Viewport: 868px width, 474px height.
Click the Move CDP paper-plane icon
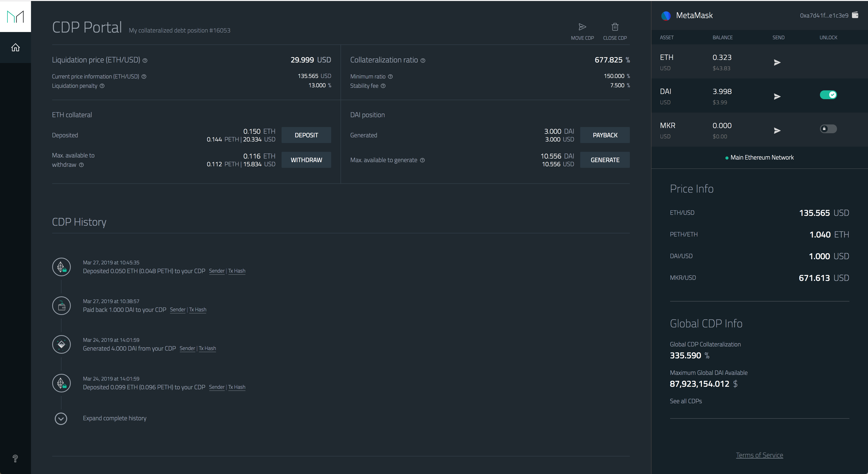tap(582, 27)
